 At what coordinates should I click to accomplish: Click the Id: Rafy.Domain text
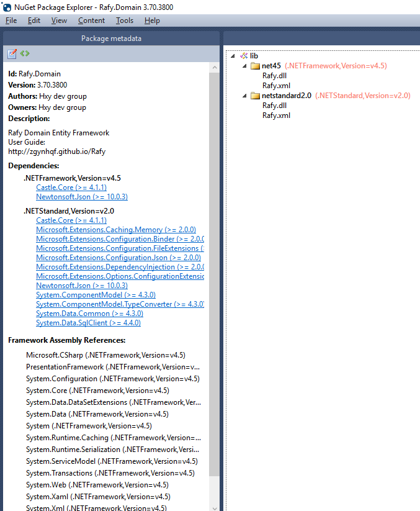(x=35, y=74)
